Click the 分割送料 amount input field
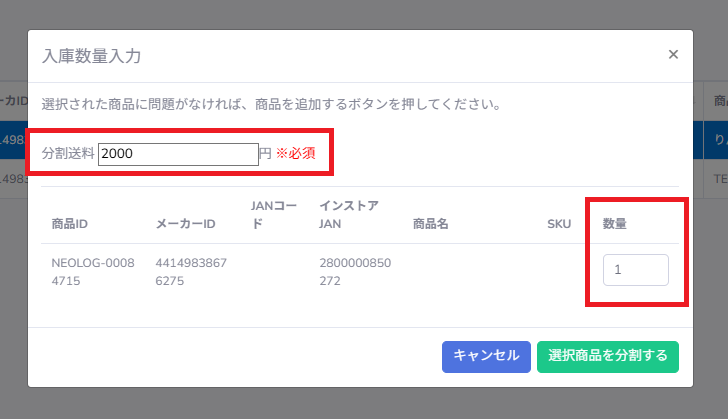Screen dimensions: 728x419 pyautogui.click(x=178, y=154)
